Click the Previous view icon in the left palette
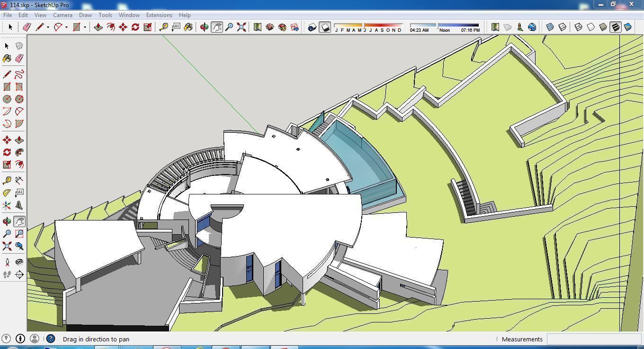This screenshot has width=644, height=349. [x=19, y=246]
